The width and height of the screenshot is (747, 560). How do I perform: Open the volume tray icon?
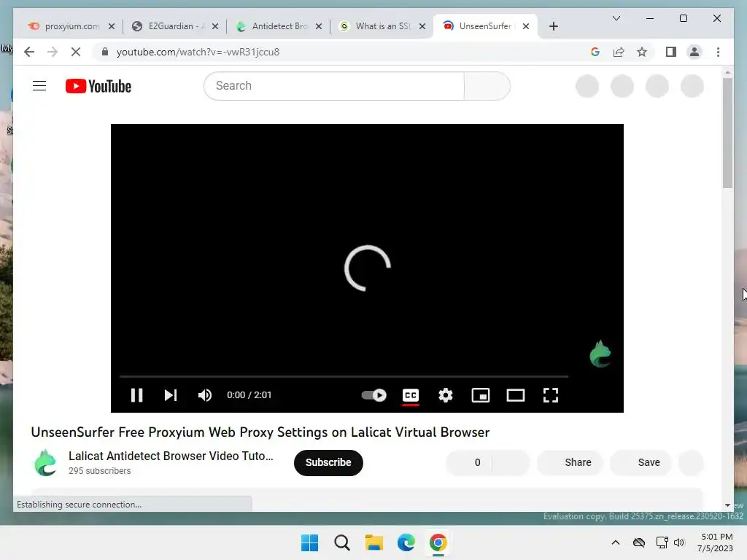pyautogui.click(x=679, y=542)
